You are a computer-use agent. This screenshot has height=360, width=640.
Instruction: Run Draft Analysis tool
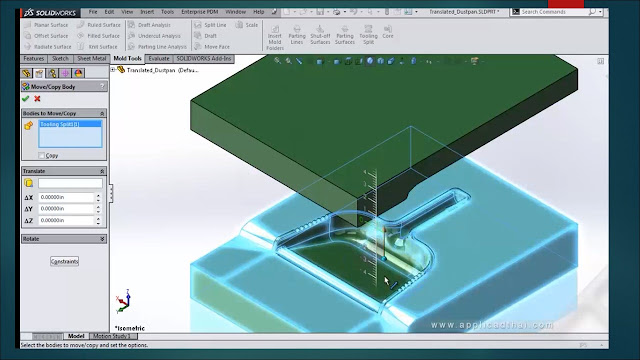[x=149, y=25]
